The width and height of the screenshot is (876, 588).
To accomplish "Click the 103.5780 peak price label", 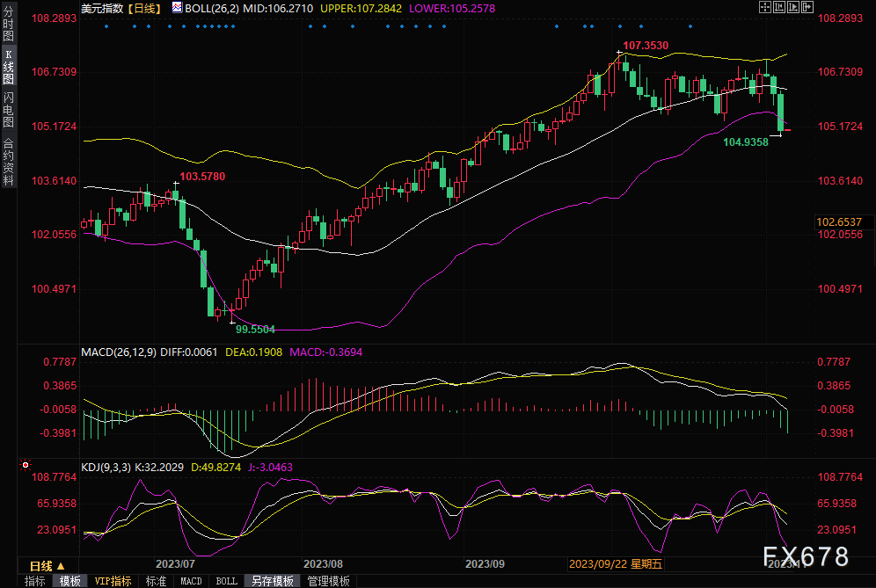I will (x=202, y=177).
